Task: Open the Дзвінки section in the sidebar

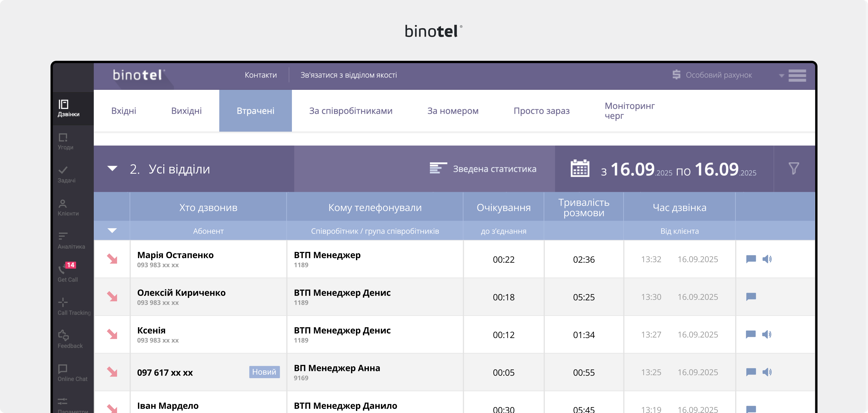Action: click(x=66, y=108)
